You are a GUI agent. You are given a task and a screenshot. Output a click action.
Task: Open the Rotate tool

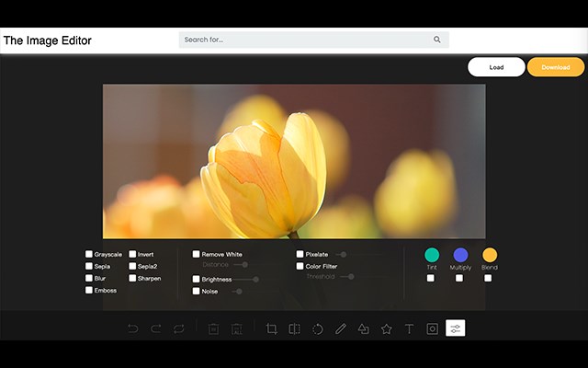pos(318,329)
